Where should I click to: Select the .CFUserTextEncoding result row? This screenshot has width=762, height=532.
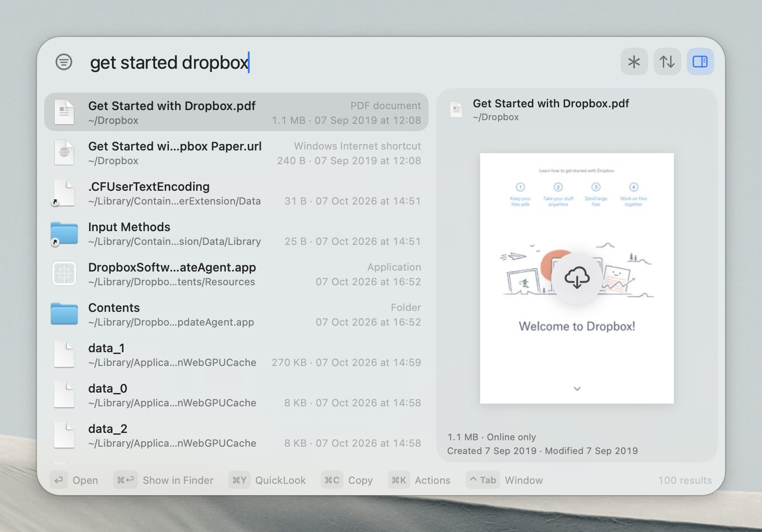point(236,193)
